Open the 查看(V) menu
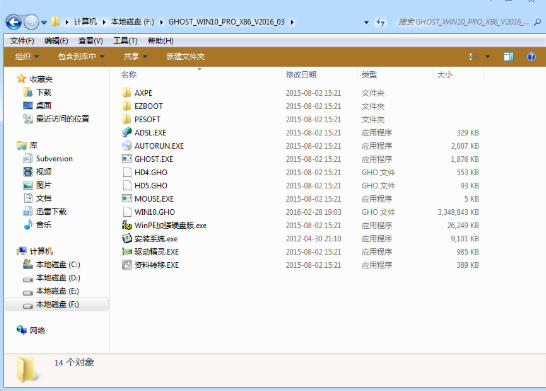The height and width of the screenshot is (391, 546). pos(91,41)
